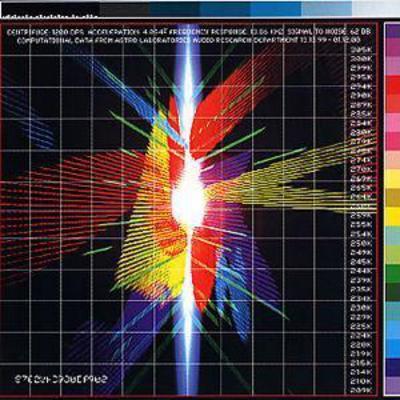Select the peach swatch in the right palette
400x400 pixels.
coord(393,160)
